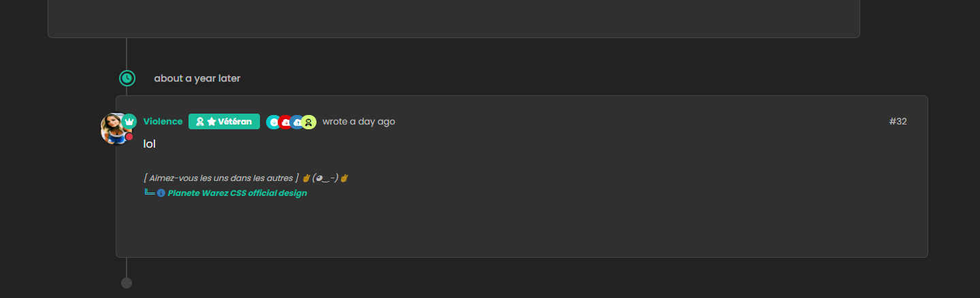Click the clock icon on the timeline

(127, 78)
